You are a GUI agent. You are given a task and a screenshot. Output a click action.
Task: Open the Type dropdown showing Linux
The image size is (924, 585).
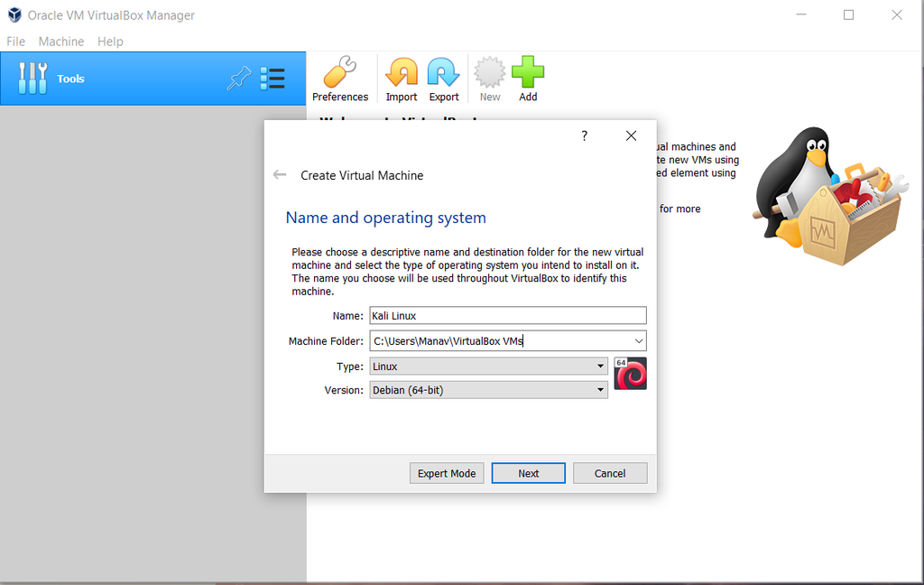pyautogui.click(x=488, y=367)
